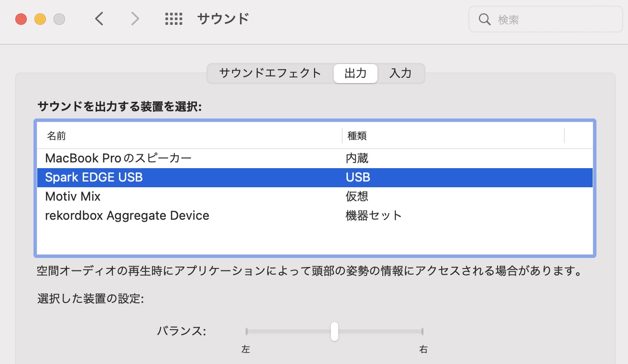The image size is (628, 364).
Task: Go forward using the forward chevron
Action: coord(135,19)
